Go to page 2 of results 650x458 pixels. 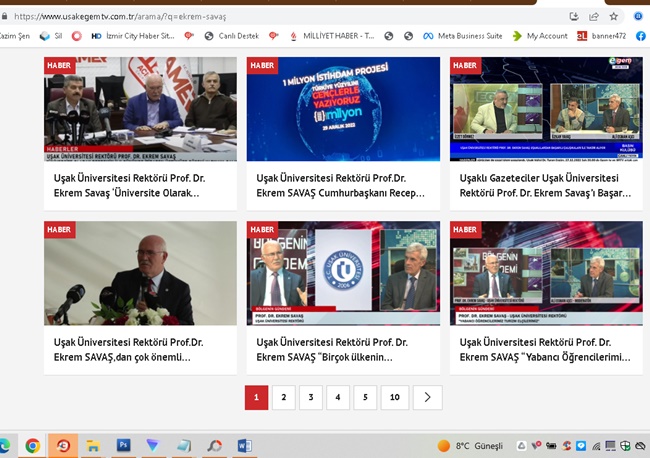coord(284,398)
